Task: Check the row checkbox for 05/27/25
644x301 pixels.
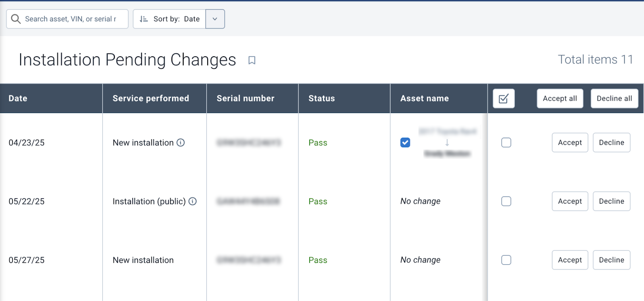Action: [x=506, y=260]
